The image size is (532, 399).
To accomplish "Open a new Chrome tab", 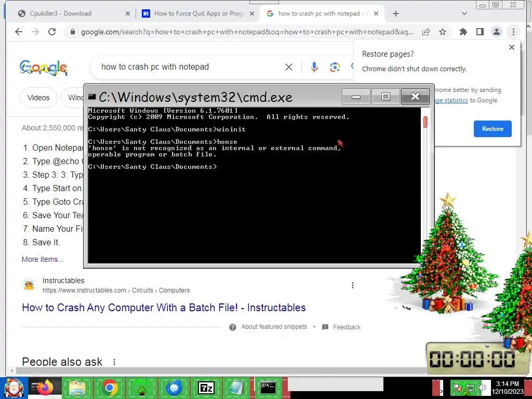I will pos(395,14).
